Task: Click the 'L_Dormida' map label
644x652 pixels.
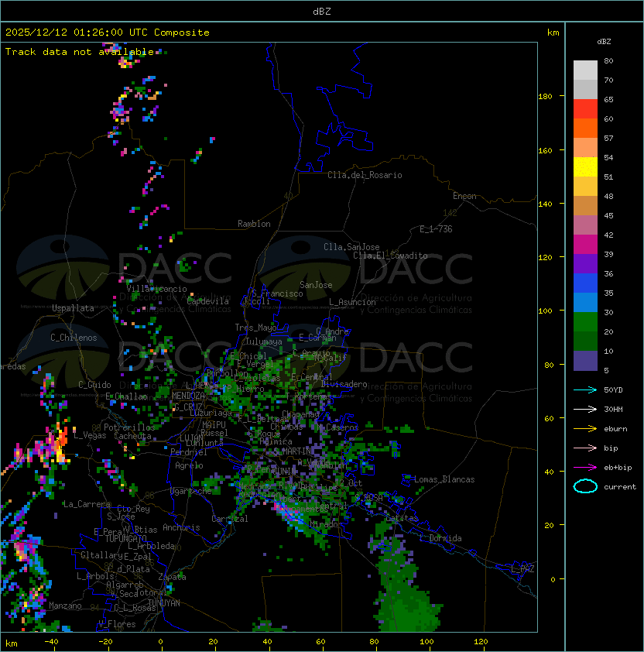Action: 440,538
